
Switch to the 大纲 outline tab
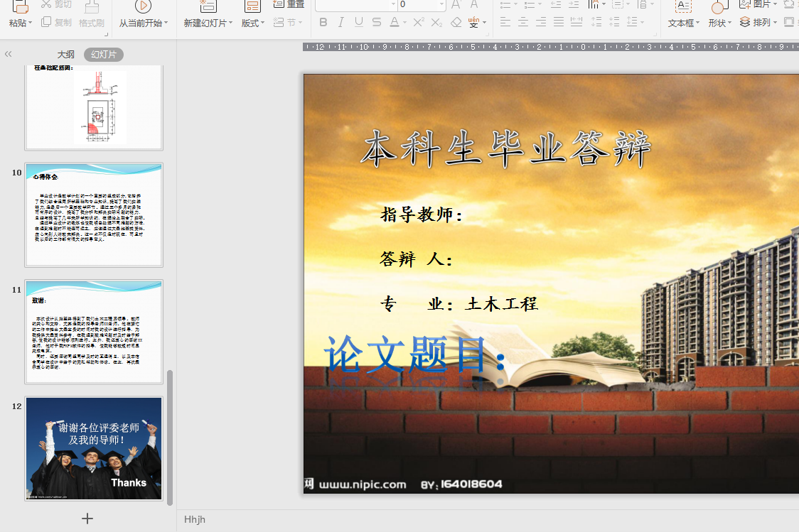tap(65, 55)
